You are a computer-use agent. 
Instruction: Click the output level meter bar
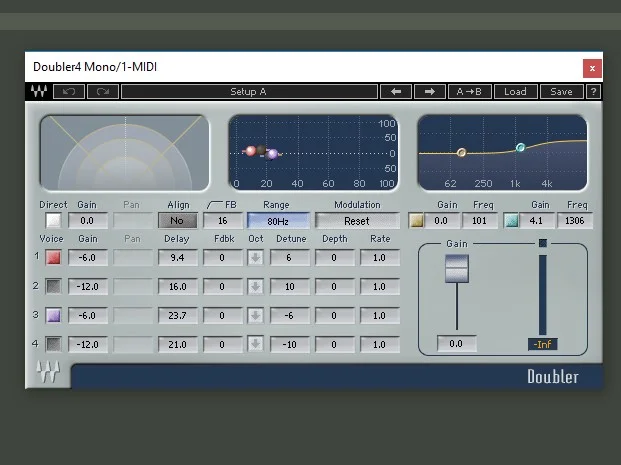coord(542,295)
